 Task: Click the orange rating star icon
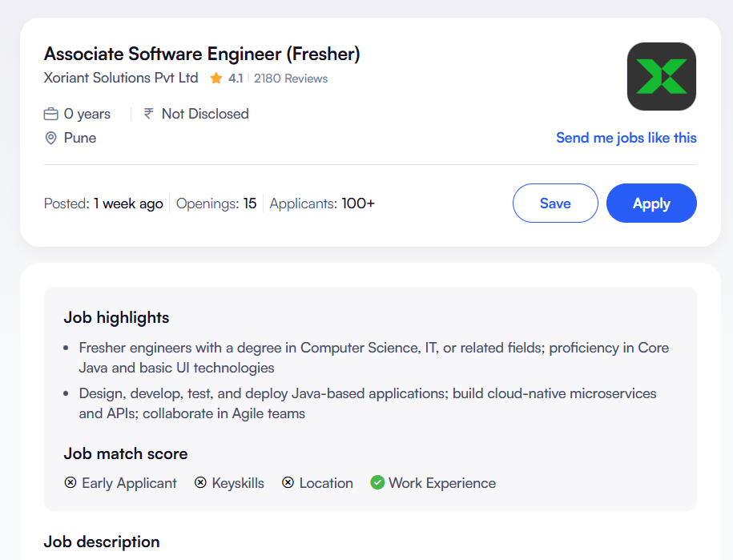[215, 79]
